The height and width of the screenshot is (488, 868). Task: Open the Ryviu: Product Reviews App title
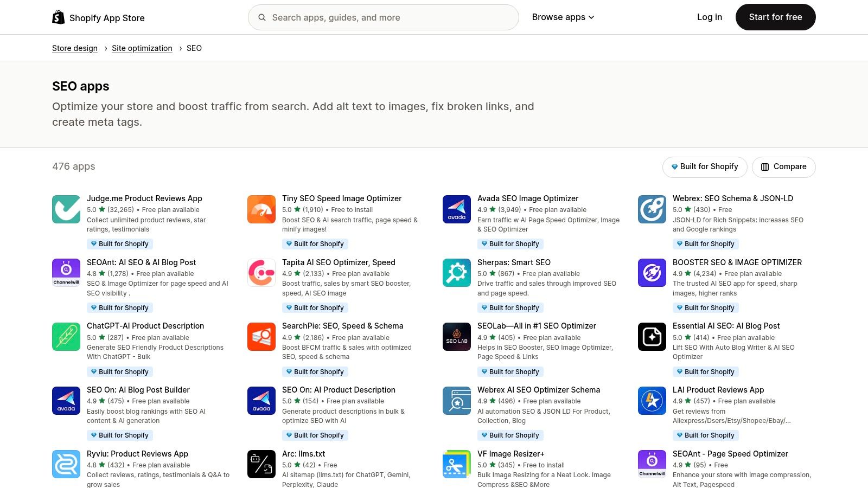point(138,454)
